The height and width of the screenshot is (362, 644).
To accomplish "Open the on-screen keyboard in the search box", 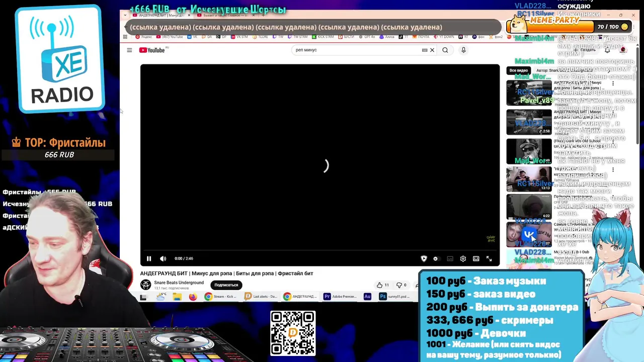I will click(x=425, y=50).
